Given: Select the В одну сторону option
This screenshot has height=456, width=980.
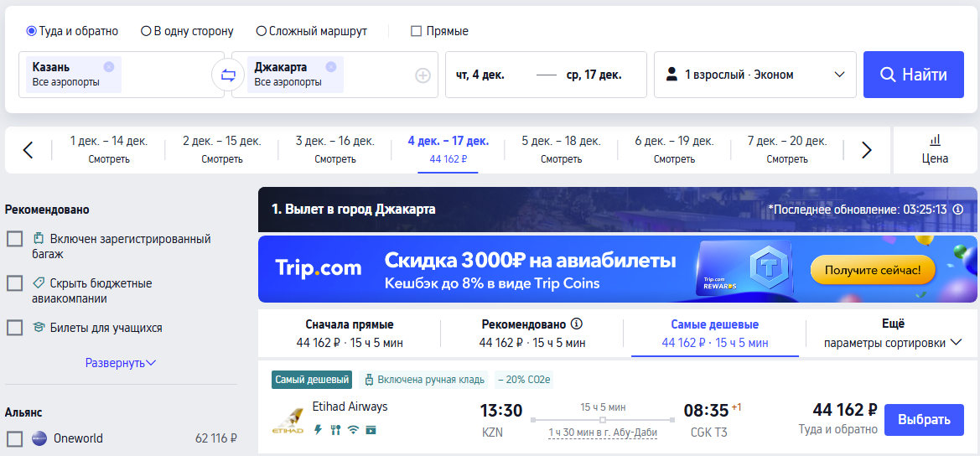Looking at the screenshot, I should pyautogui.click(x=146, y=31).
